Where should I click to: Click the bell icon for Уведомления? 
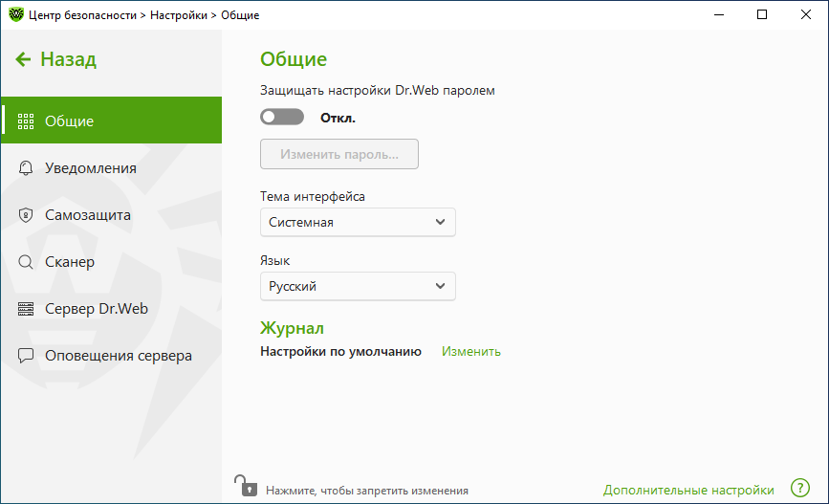tap(26, 168)
